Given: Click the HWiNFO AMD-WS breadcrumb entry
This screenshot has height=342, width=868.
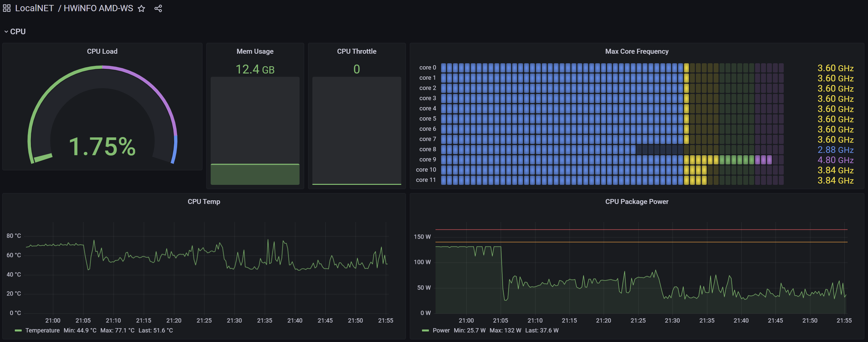Looking at the screenshot, I should point(98,8).
